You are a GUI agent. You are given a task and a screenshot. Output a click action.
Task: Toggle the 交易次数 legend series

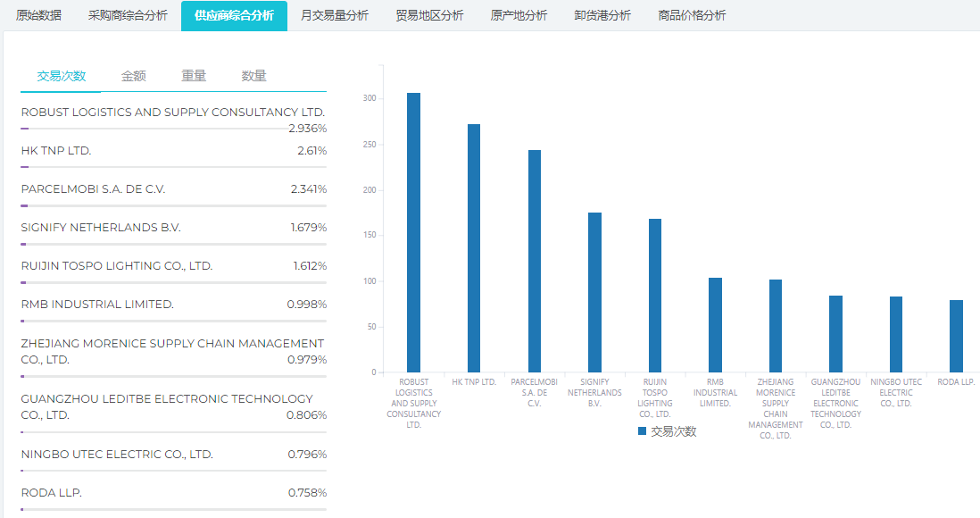pos(673,431)
